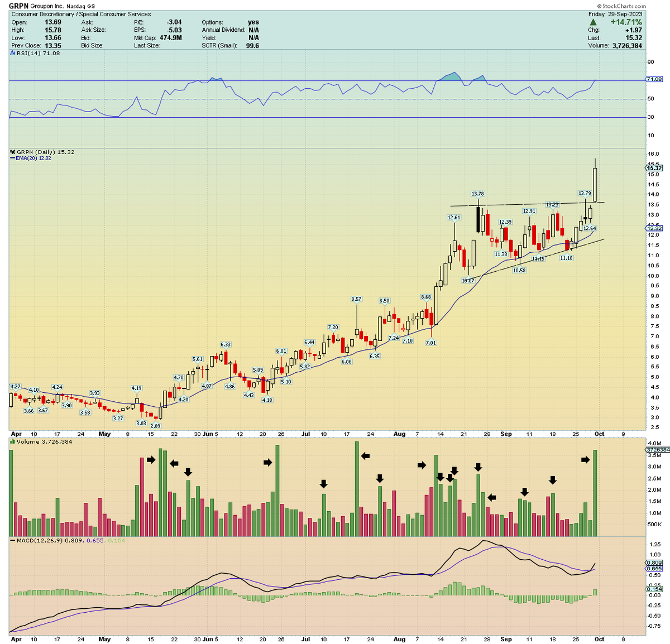Click the 12.64 price label
Image resolution: width=670 pixels, height=644 pixels.
point(590,228)
